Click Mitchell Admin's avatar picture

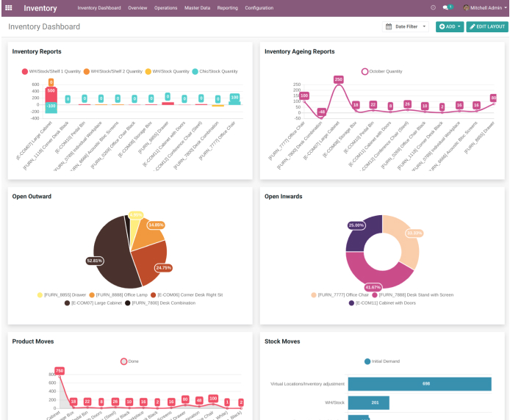pos(466,8)
